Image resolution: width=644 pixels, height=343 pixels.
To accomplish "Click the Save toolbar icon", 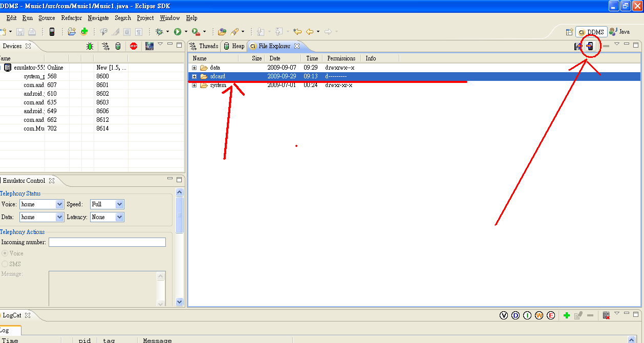I will click(20, 32).
